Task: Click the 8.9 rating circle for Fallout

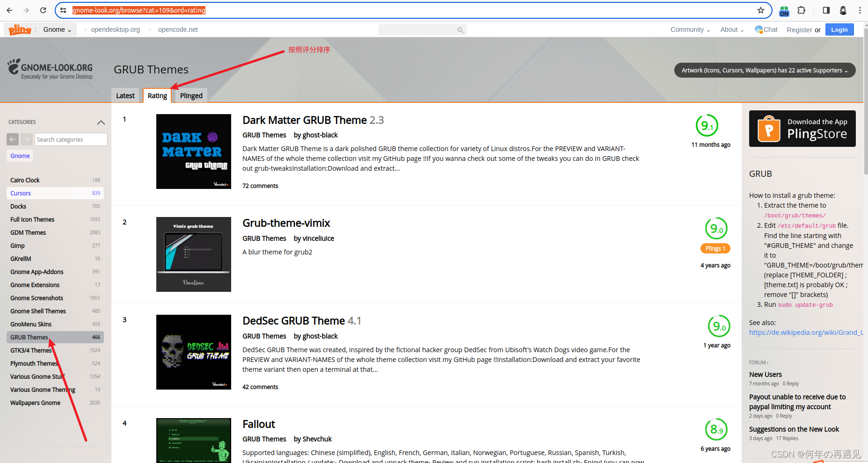Action: point(716,429)
